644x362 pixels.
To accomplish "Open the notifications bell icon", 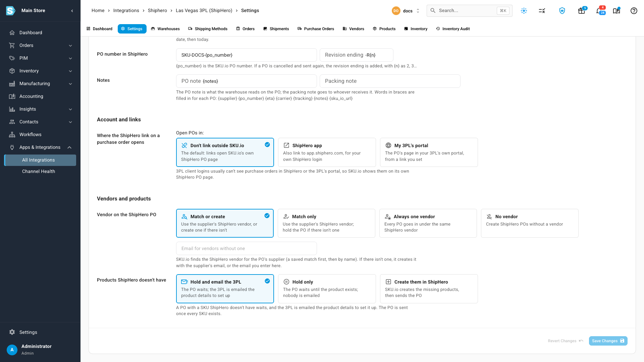I will coord(599,11).
